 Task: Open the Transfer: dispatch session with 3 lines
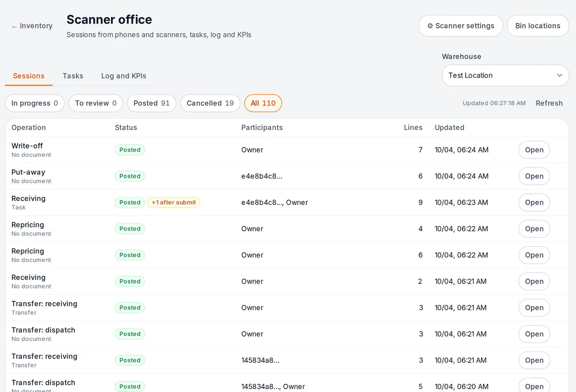pos(534,334)
